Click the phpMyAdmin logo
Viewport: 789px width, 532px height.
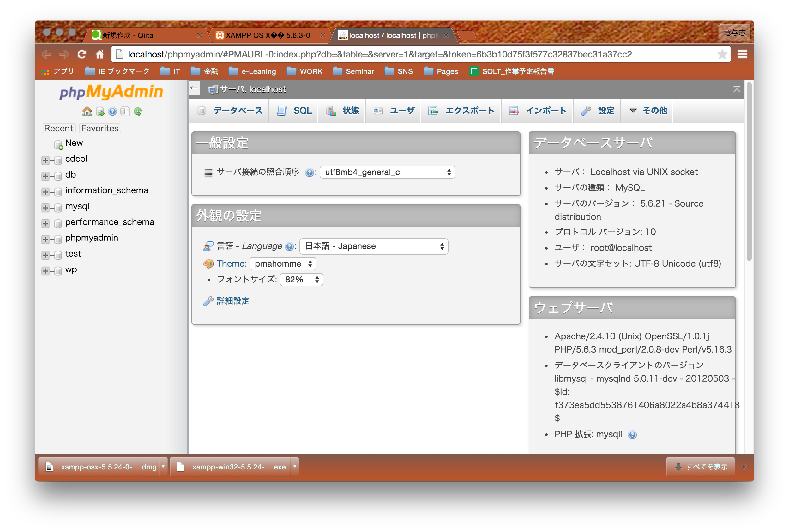pos(111,92)
